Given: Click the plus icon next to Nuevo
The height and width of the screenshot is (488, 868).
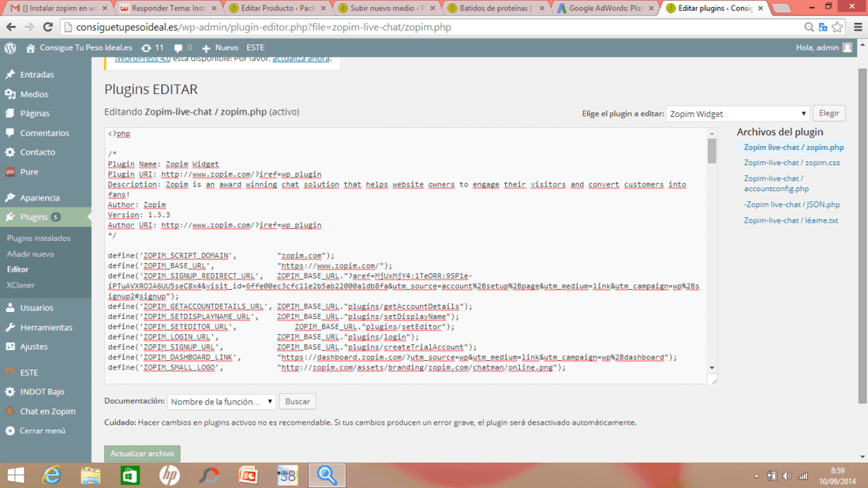Looking at the screenshot, I should 206,48.
